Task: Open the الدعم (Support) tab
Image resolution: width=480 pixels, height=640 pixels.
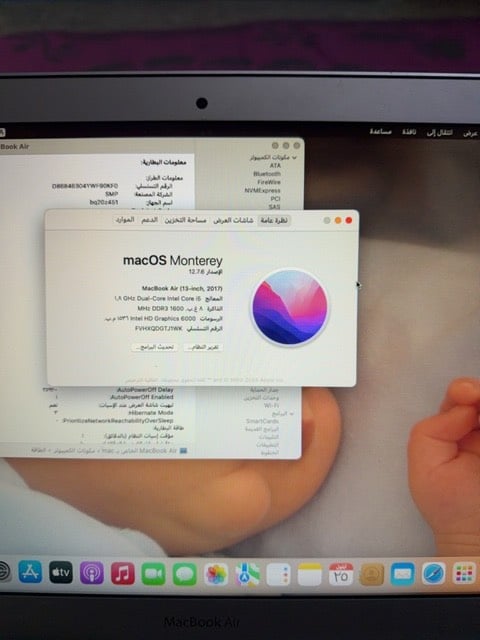Action: [149, 220]
